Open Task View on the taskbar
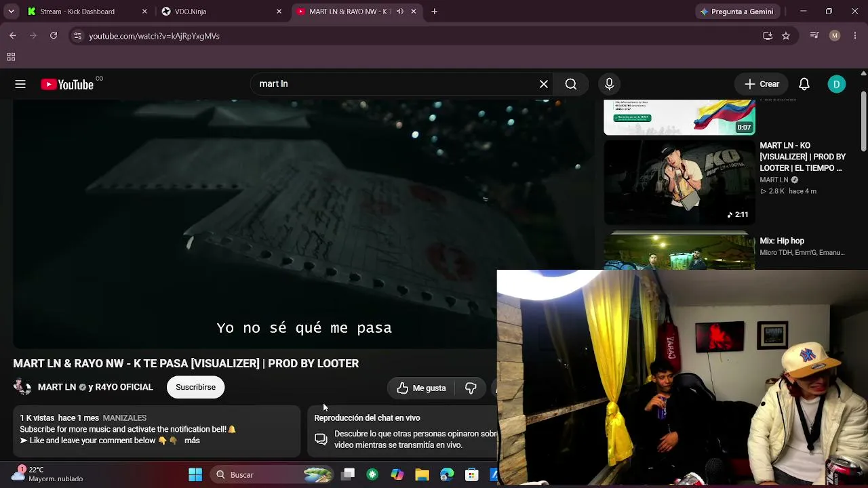 pos(348,474)
